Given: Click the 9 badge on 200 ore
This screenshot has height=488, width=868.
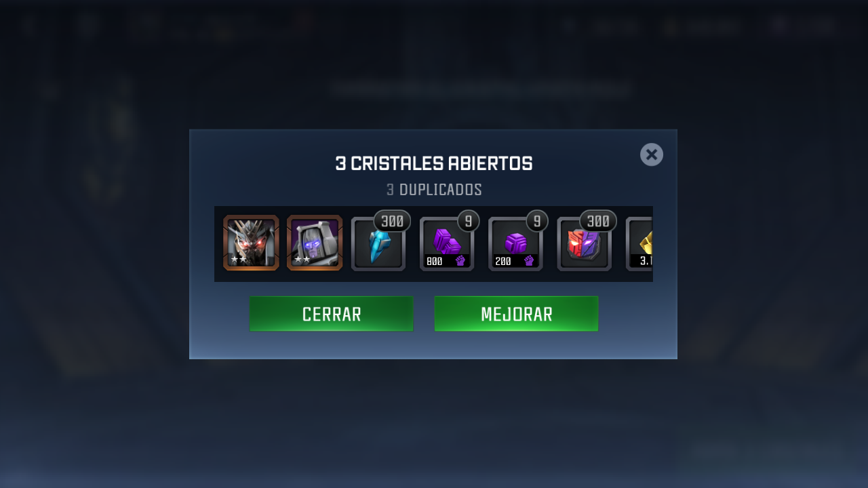Looking at the screenshot, I should tap(537, 221).
